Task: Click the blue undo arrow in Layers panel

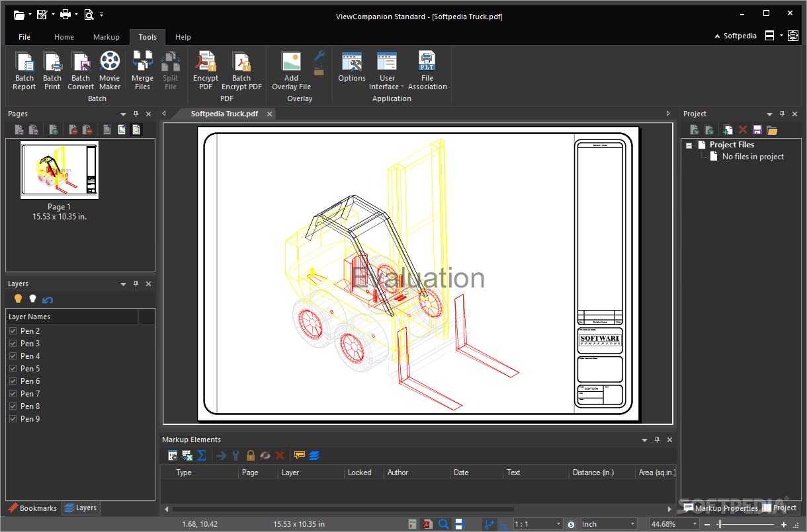Action: click(48, 299)
